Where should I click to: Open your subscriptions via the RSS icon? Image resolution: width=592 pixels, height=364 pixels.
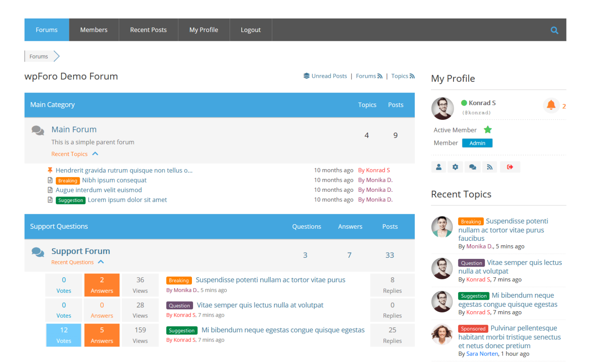tap(489, 167)
